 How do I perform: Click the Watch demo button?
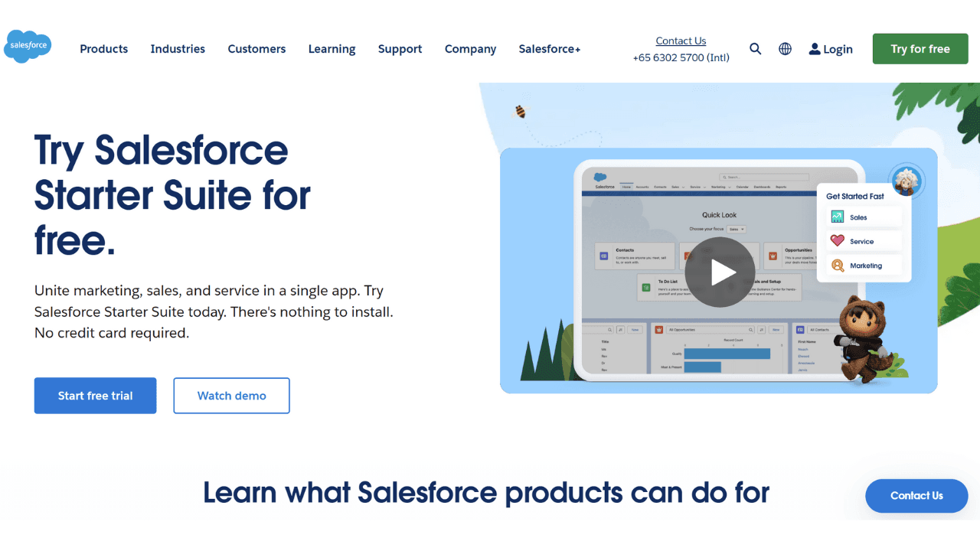[x=232, y=396]
